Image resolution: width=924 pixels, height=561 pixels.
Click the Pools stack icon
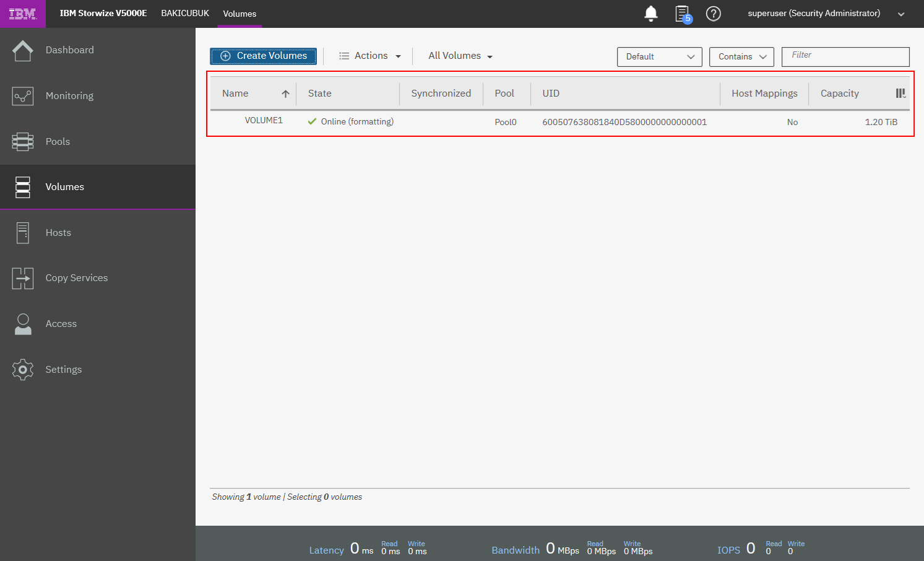click(x=23, y=142)
